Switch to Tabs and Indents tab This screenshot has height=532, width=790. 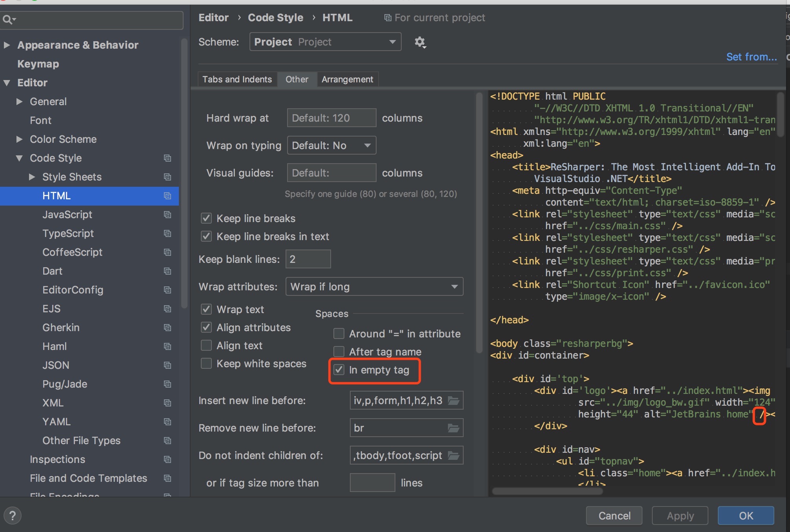point(237,79)
